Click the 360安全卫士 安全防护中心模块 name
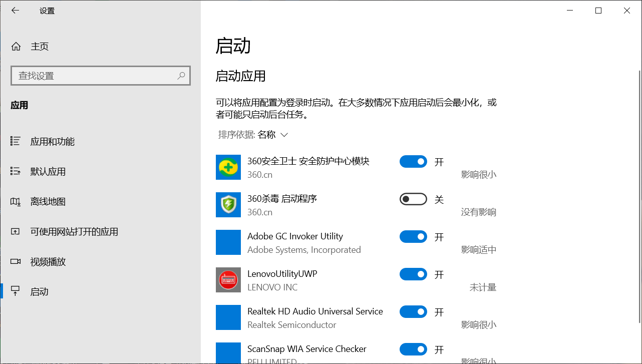The height and width of the screenshot is (364, 642). (x=308, y=161)
